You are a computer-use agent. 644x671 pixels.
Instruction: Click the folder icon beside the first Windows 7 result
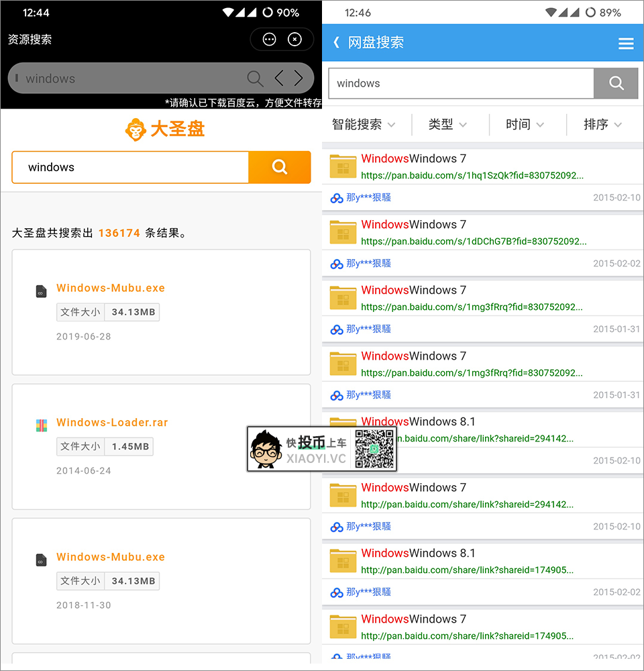pyautogui.click(x=343, y=166)
